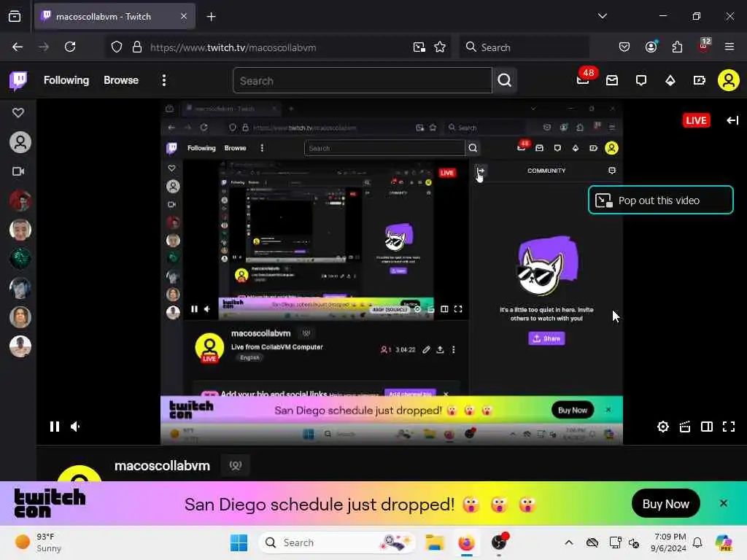
Task: Open Firefox View icon at top left
Action: tap(15, 17)
